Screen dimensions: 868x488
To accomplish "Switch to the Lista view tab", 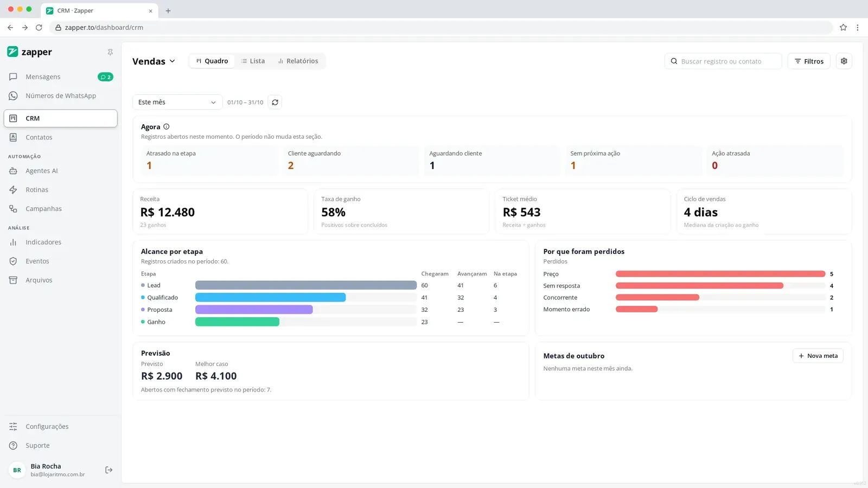I will point(253,61).
